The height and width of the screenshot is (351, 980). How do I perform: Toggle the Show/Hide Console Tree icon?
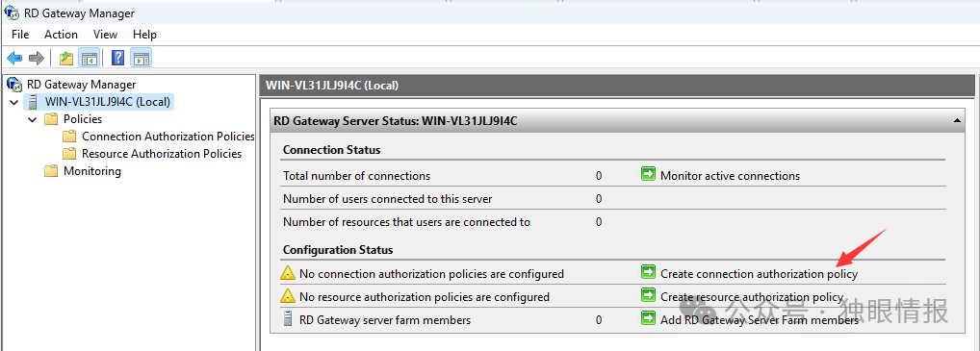click(89, 59)
